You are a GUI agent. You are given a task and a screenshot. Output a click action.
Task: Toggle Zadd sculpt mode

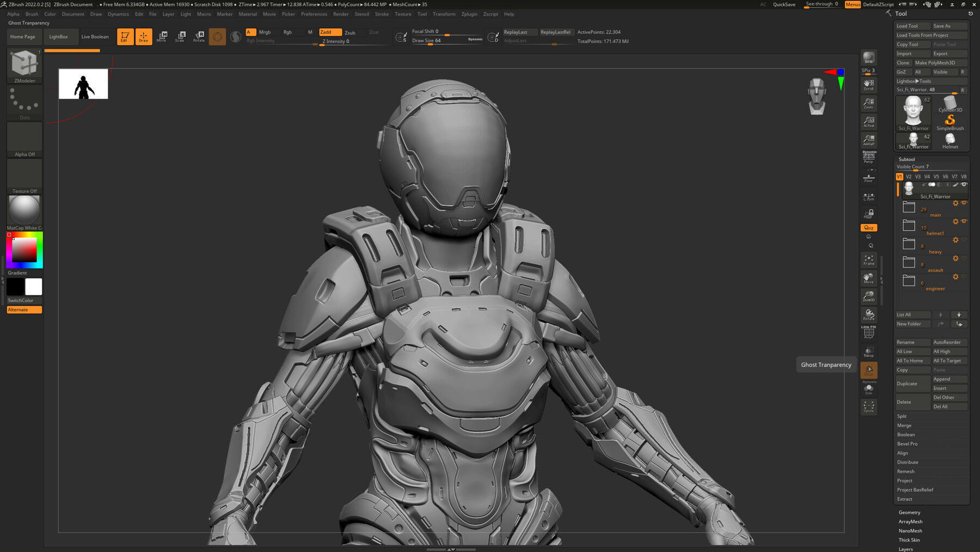click(330, 32)
